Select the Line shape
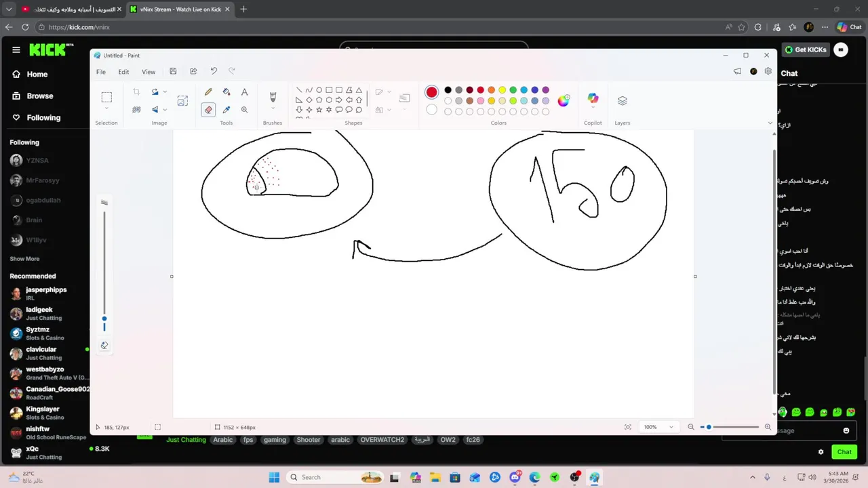The height and width of the screenshot is (488, 868). pos(299,90)
